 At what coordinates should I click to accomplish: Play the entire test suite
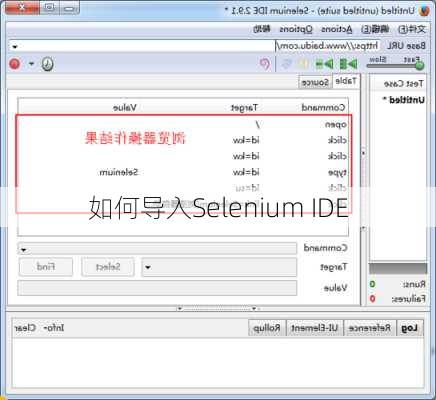[348, 64]
